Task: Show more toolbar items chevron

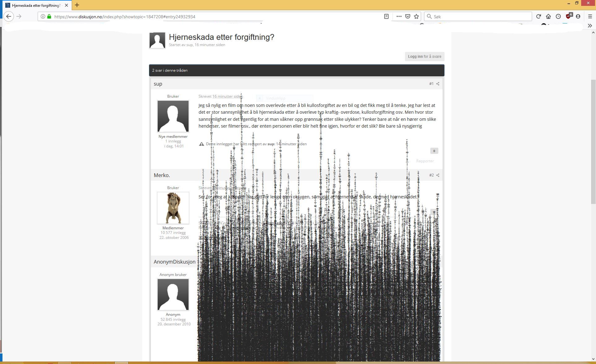Action: pyautogui.click(x=590, y=26)
